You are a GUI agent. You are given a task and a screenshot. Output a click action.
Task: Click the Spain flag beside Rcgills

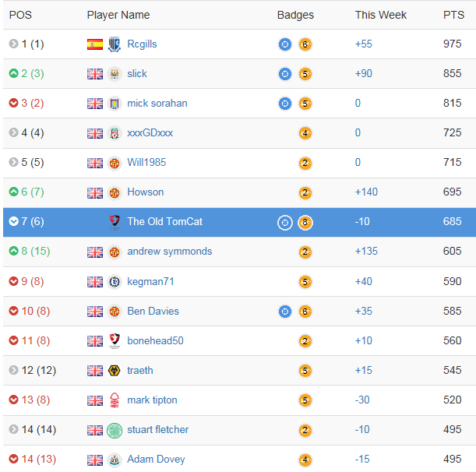click(x=95, y=44)
